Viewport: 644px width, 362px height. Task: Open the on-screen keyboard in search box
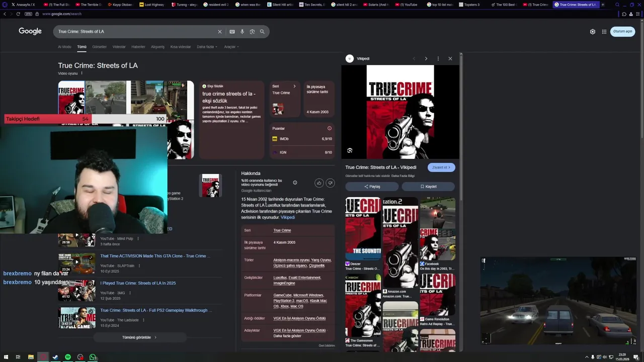232,32
